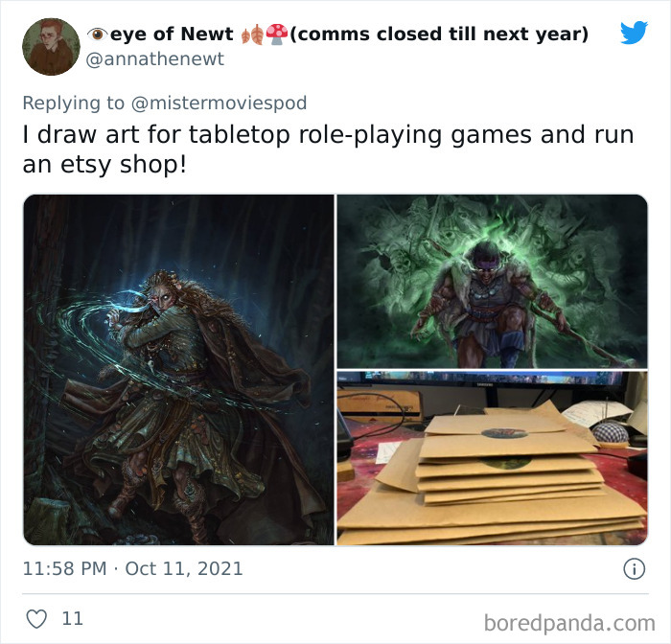Like the tweet with heart icon

(36, 619)
